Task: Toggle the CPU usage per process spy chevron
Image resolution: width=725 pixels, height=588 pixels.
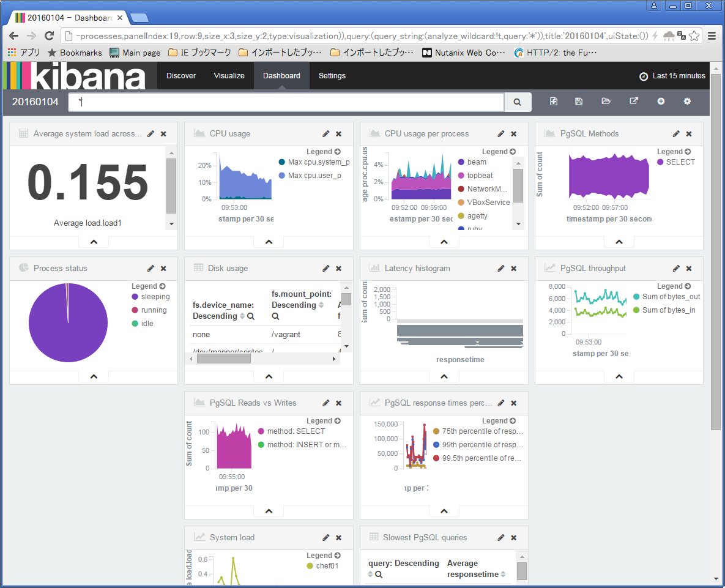Action: (x=444, y=242)
